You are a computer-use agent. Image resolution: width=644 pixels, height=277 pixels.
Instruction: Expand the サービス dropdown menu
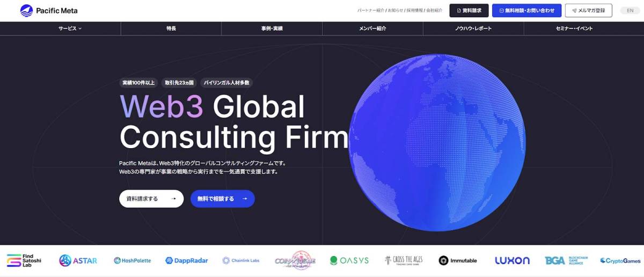point(70,28)
